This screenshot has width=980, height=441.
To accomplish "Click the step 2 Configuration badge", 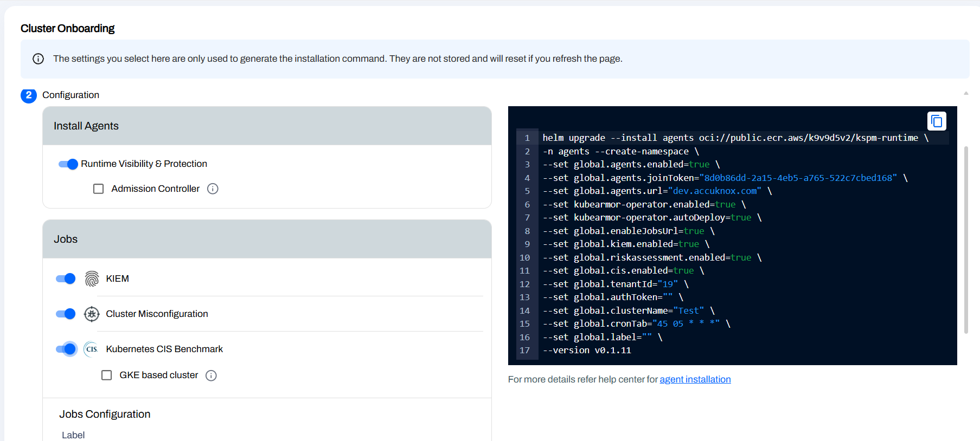I will pyautogui.click(x=29, y=95).
